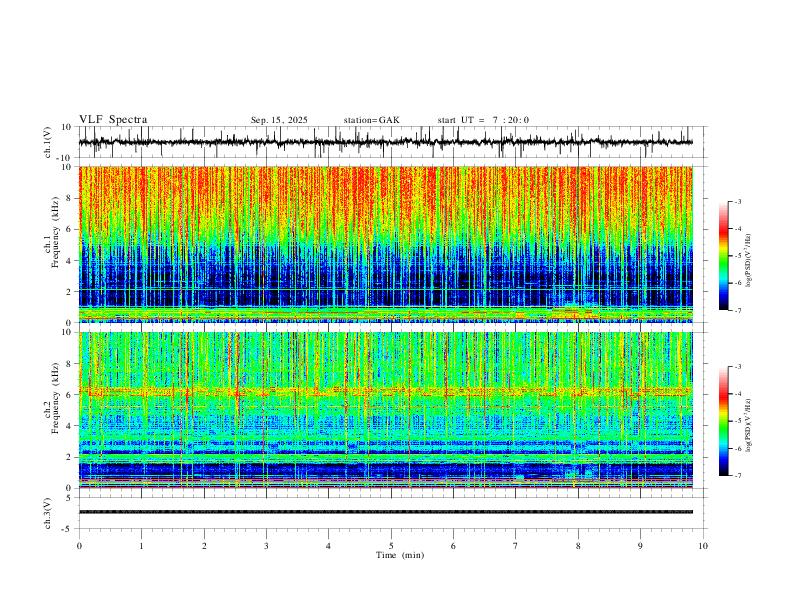Click the '-7' value on ch.2 color bar
The width and height of the screenshot is (792, 612).
738,476
